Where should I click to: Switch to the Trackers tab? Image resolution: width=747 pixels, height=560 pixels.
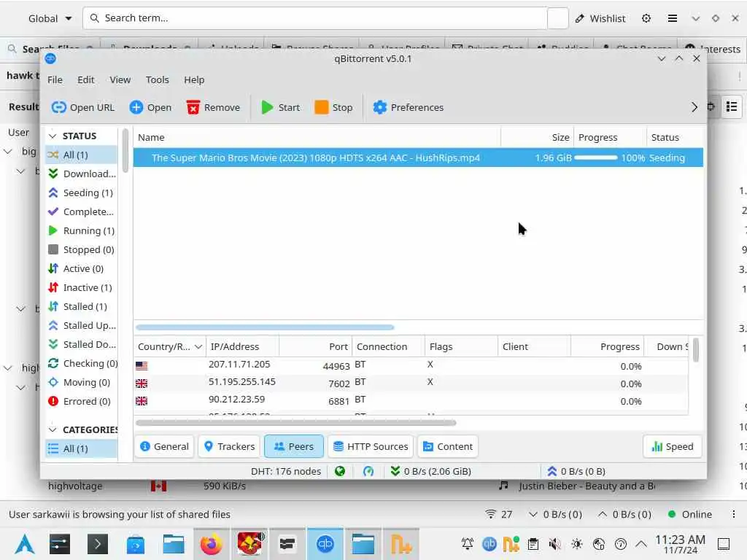(229, 447)
